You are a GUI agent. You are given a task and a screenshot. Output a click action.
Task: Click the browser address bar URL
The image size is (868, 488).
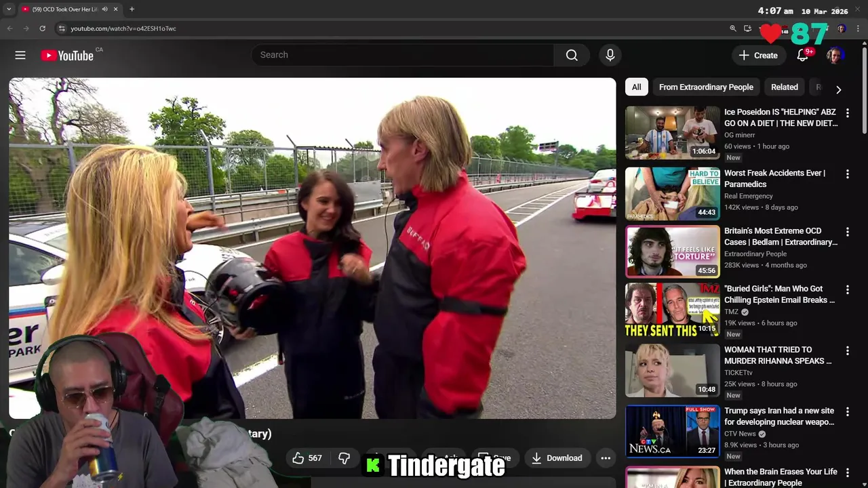click(x=123, y=28)
